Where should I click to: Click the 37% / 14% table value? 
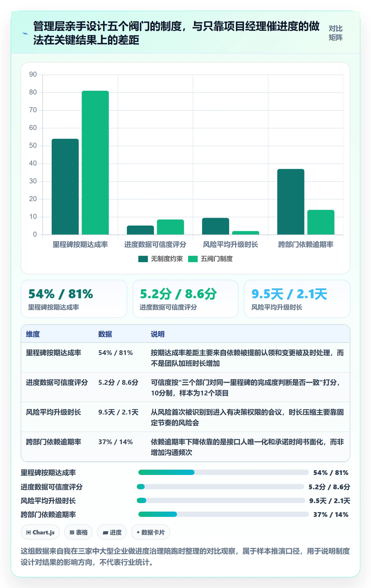pos(116,442)
